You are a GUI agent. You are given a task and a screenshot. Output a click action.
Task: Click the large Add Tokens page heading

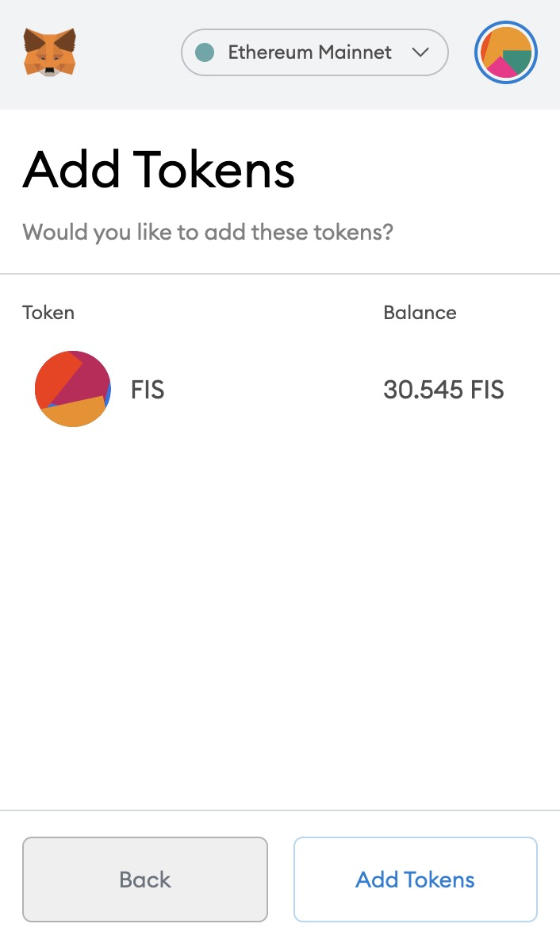pyautogui.click(x=159, y=170)
